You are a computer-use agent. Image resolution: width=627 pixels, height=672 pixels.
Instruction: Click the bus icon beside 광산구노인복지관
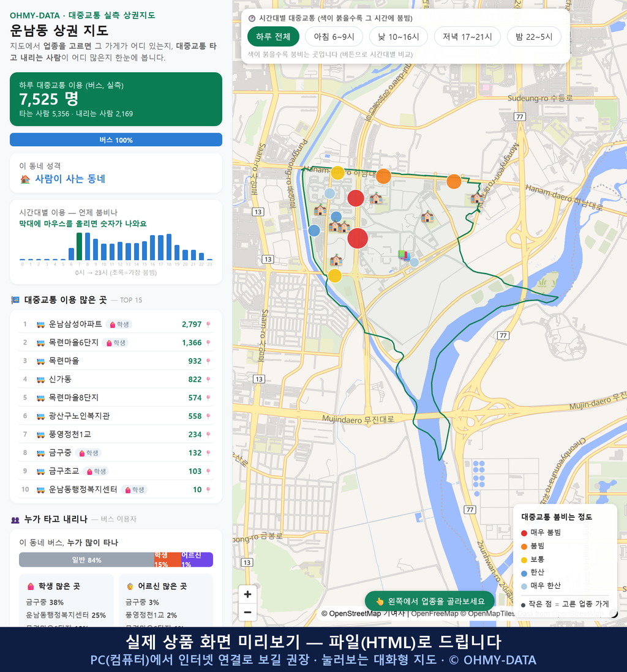pos(41,416)
